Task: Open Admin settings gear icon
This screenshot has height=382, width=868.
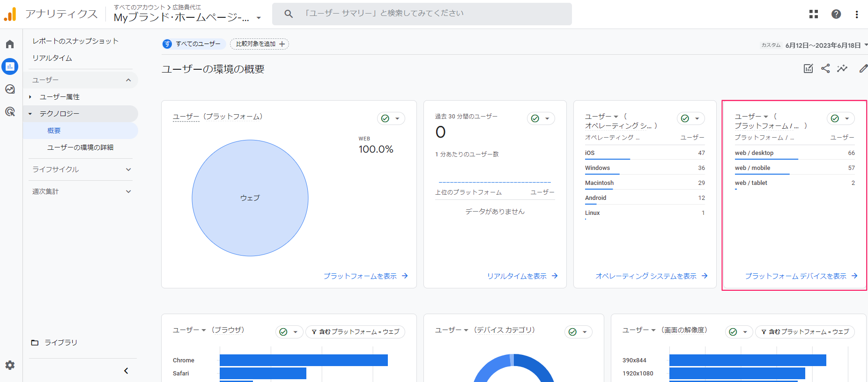Action: click(10, 365)
